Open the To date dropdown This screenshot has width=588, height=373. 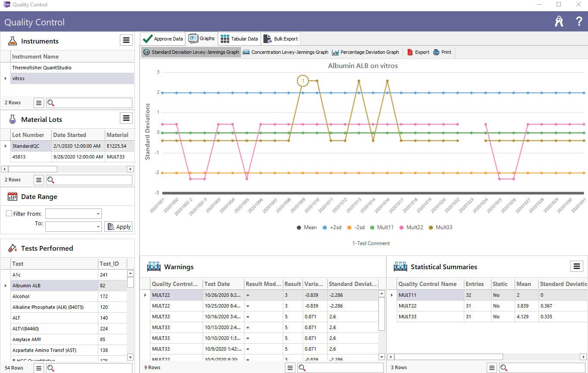pyautogui.click(x=98, y=227)
